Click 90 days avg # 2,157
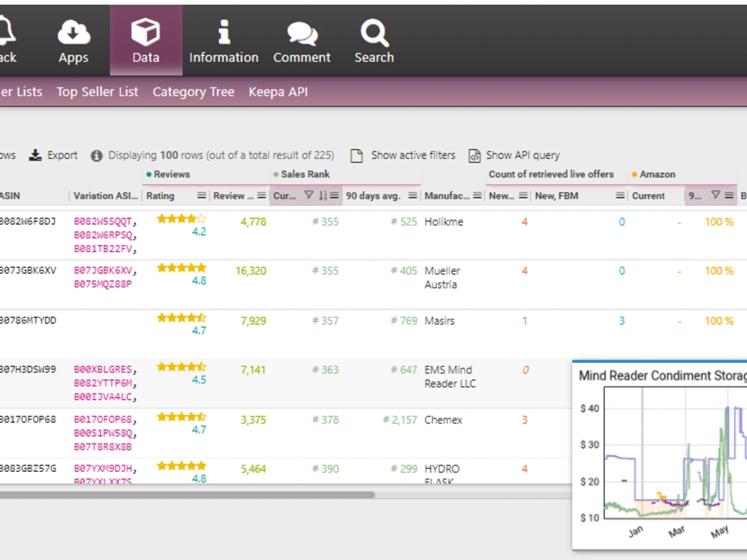Screen dimensions: 747x560 [400, 420]
